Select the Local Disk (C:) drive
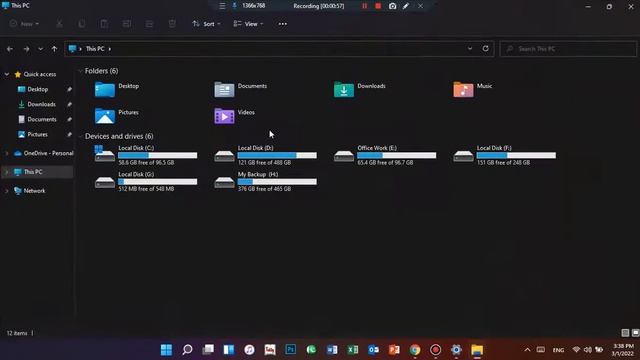Viewport: 640px width, 360px height. [146, 155]
